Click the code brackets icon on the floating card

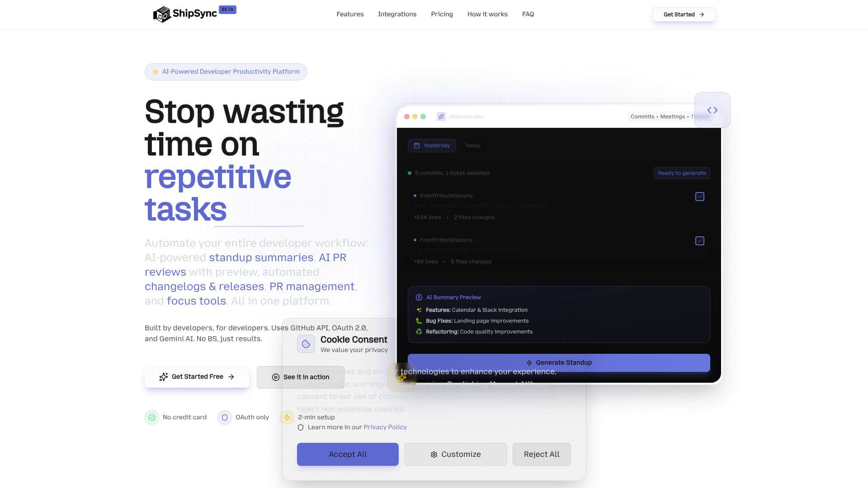pyautogui.click(x=712, y=110)
